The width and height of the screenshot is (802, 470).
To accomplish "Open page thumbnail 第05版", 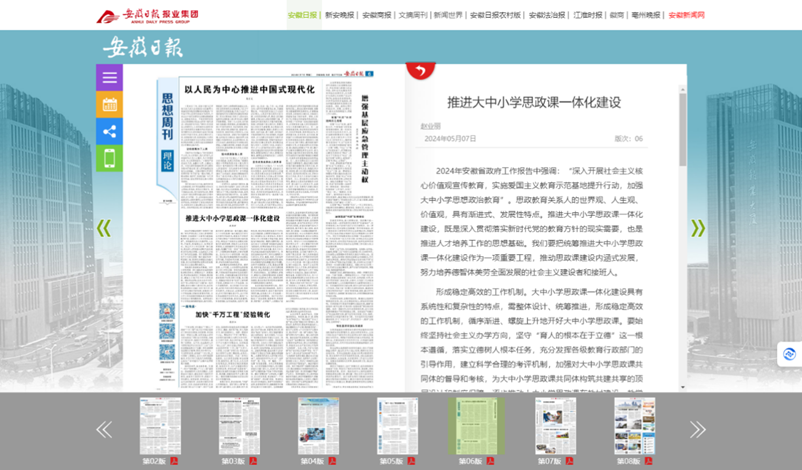I will [x=397, y=426].
